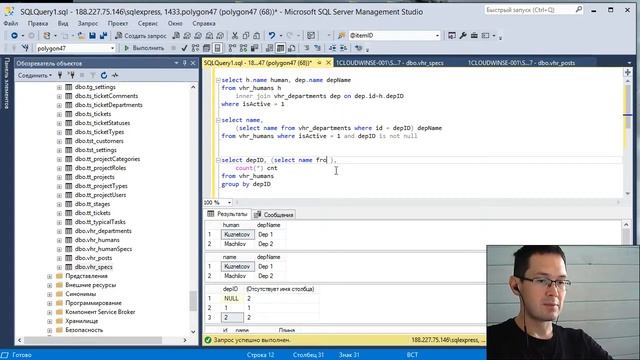Close the SQLQuery1.sql tab
640x360 pixels.
point(328,63)
